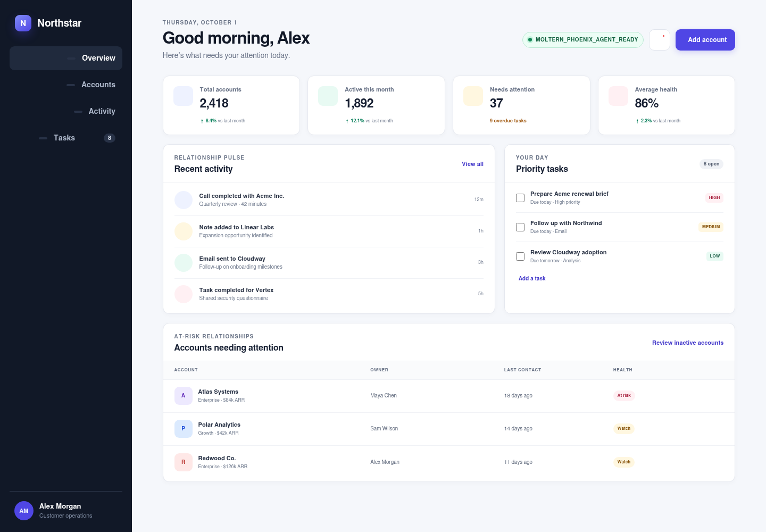The height and width of the screenshot is (532, 766).
Task: Click the "8 open" badge in Priority tasks
Action: tap(711, 164)
